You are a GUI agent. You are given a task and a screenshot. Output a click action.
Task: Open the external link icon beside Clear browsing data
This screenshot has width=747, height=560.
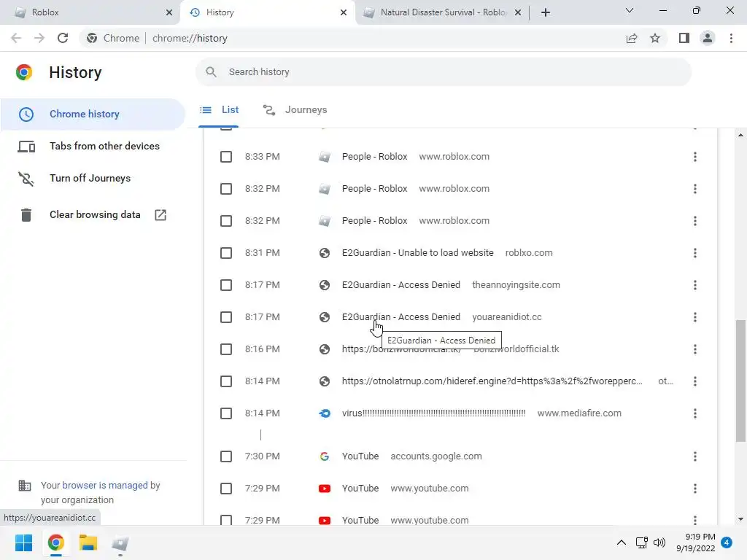[x=160, y=215]
